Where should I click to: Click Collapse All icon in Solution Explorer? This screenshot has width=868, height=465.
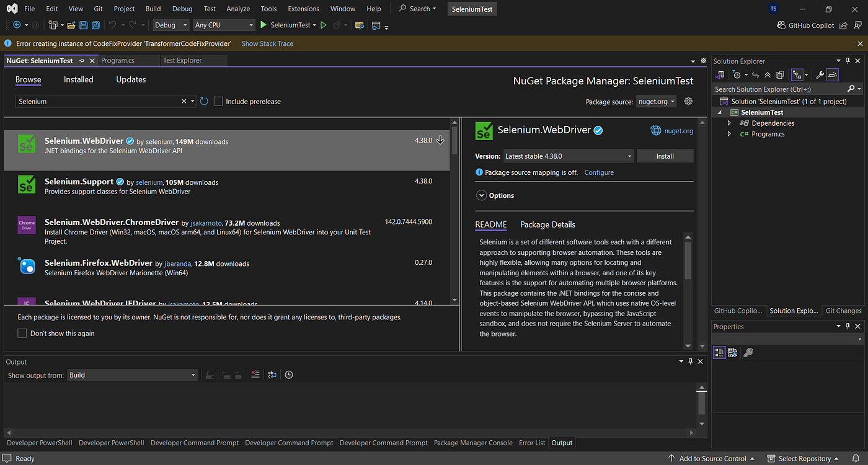(768, 75)
